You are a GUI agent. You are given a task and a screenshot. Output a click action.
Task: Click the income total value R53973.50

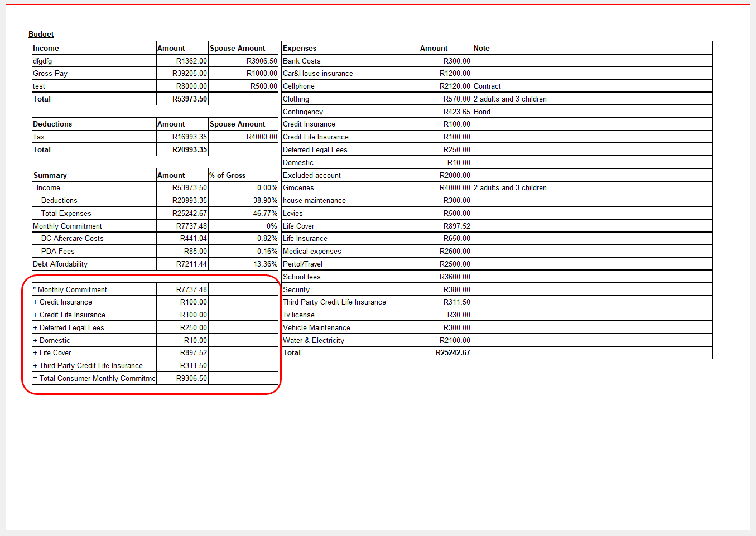(189, 99)
